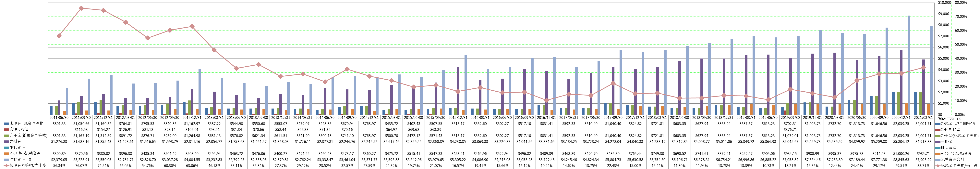Image resolution: width=980 pixels, height=169 pixels.
Task: Click the short-term investment value $116.53
Action: [x=81, y=130]
